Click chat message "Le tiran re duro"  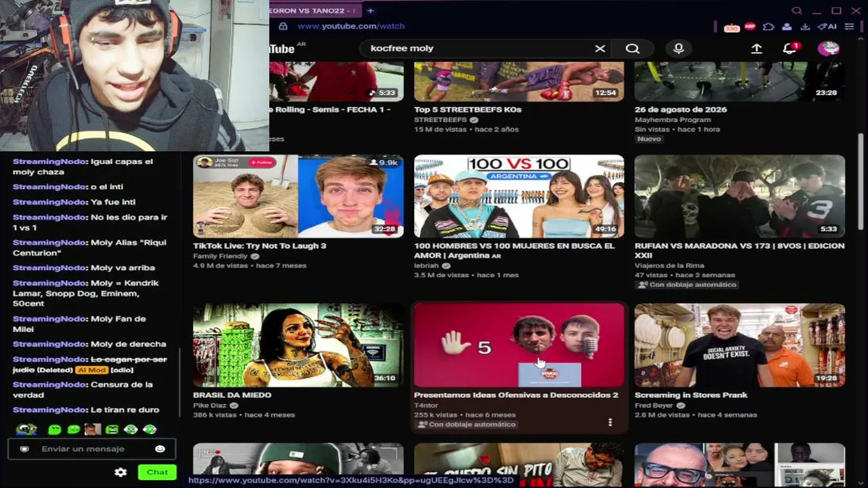(86, 410)
